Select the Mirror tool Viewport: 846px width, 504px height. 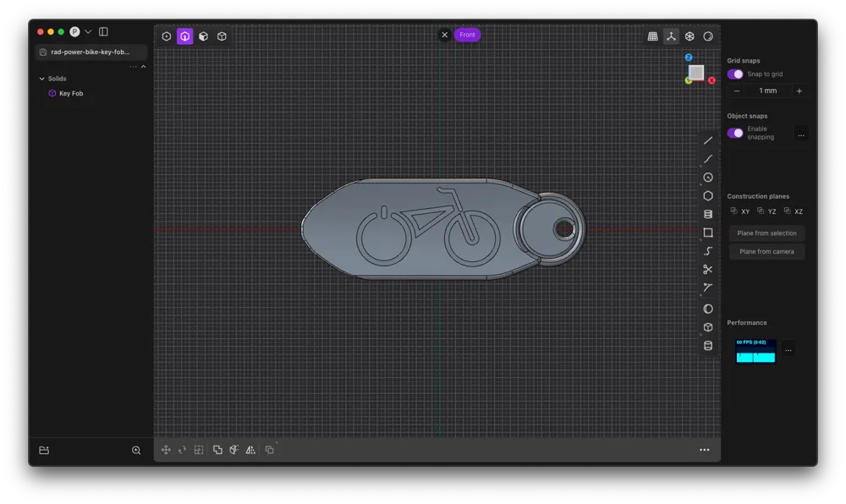point(250,449)
